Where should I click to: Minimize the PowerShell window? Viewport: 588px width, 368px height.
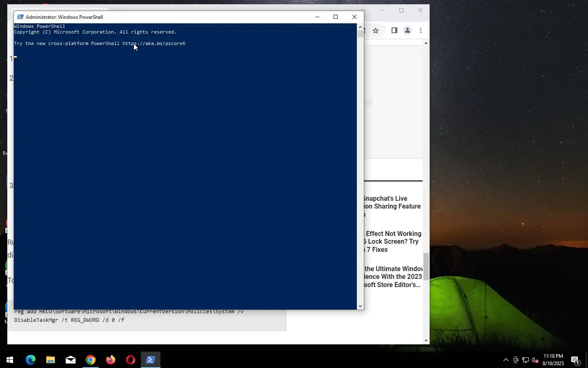click(317, 17)
